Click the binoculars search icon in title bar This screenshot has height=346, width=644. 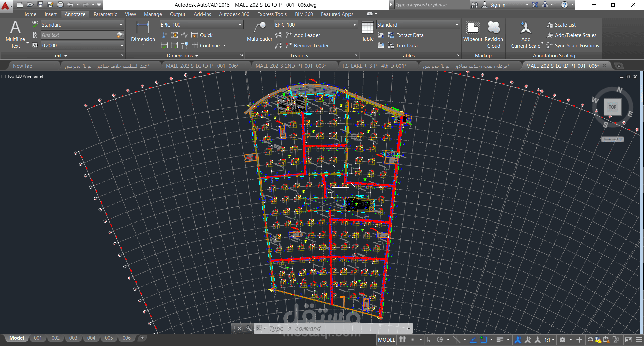[x=475, y=5]
